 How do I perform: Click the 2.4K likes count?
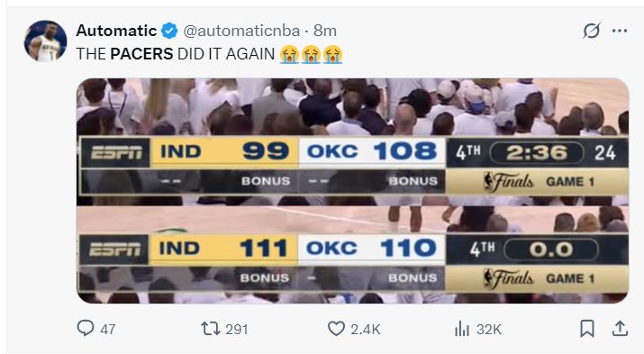366,329
